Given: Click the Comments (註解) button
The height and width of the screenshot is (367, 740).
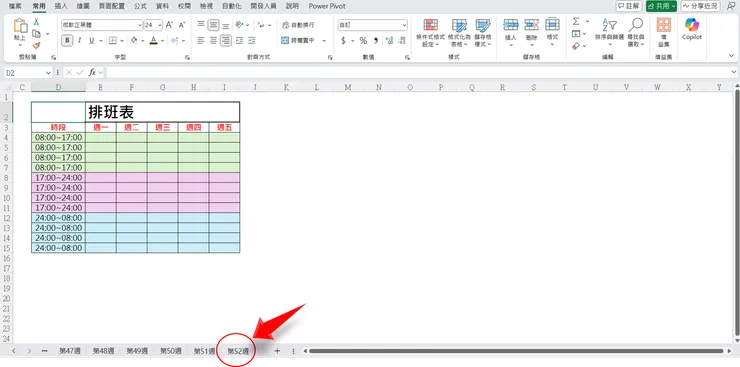Looking at the screenshot, I should (x=629, y=6).
